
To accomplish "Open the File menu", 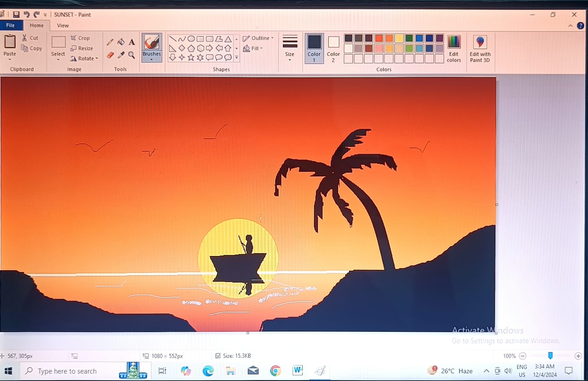I will click(x=11, y=25).
